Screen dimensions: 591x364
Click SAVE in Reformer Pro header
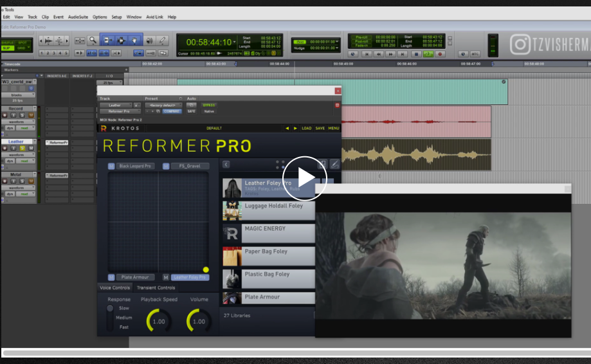pos(320,129)
